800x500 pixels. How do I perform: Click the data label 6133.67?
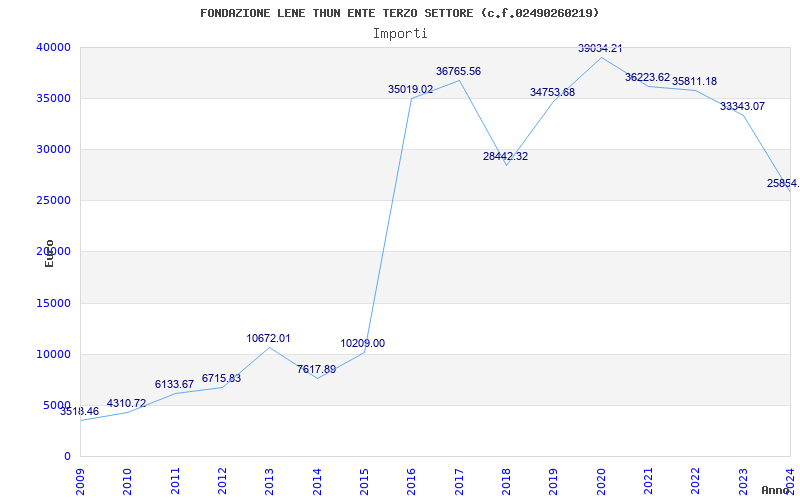[x=174, y=384]
